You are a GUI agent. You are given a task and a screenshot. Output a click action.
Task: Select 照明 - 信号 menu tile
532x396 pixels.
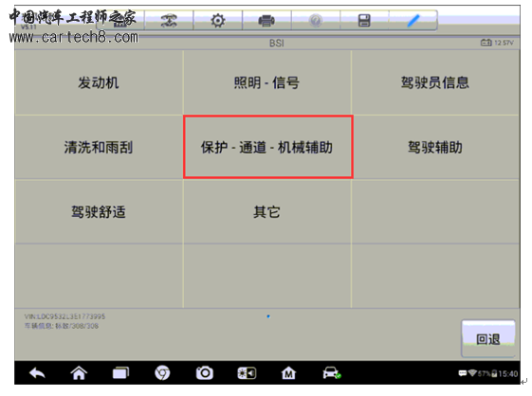point(267,82)
